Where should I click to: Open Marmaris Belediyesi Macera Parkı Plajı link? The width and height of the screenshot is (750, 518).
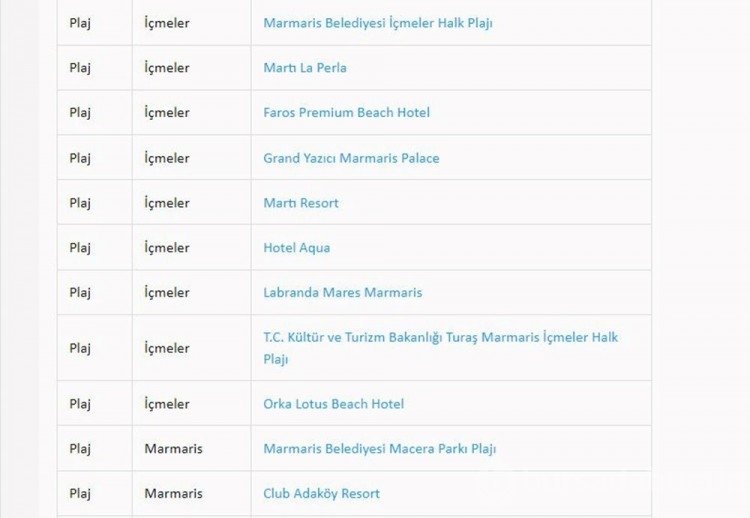[x=379, y=449]
